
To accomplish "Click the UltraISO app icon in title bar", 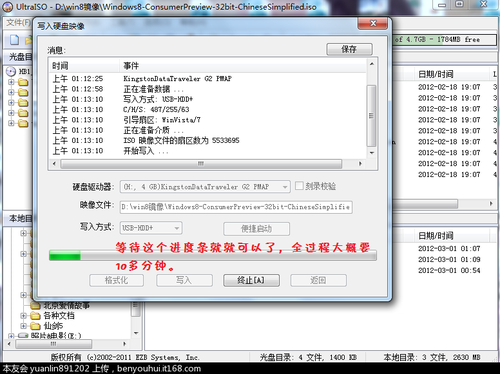I will coord(7,7).
